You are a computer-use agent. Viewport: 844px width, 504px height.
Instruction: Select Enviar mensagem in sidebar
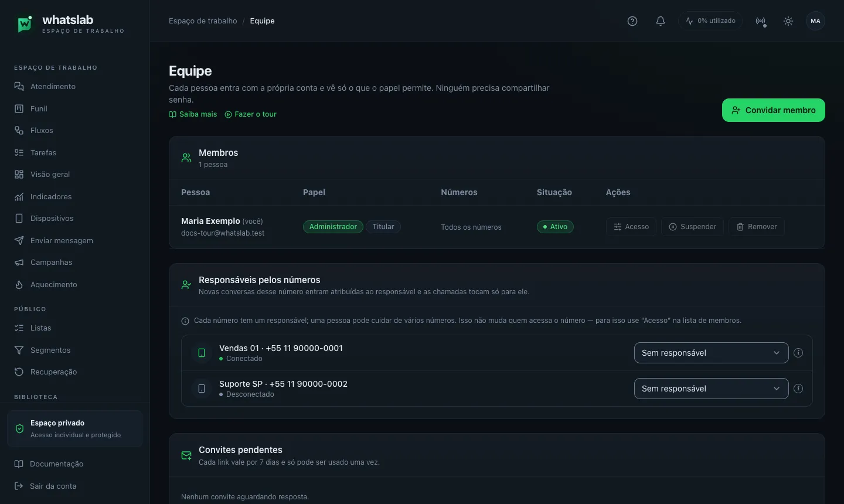click(62, 241)
